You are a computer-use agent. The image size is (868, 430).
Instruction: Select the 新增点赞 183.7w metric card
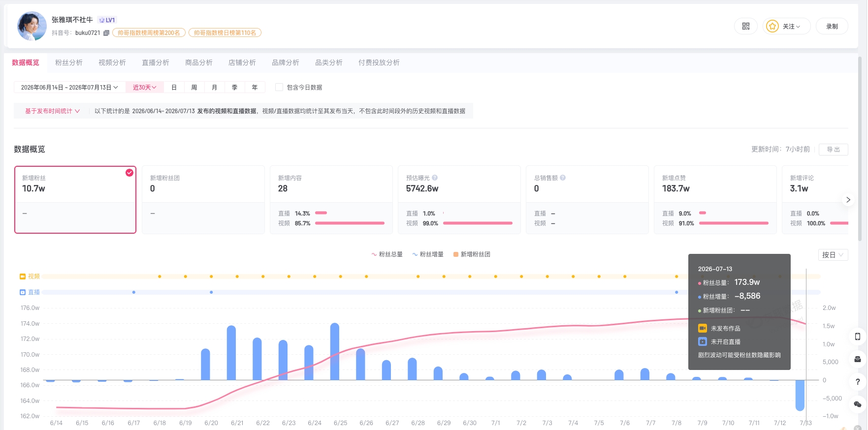[x=715, y=200]
